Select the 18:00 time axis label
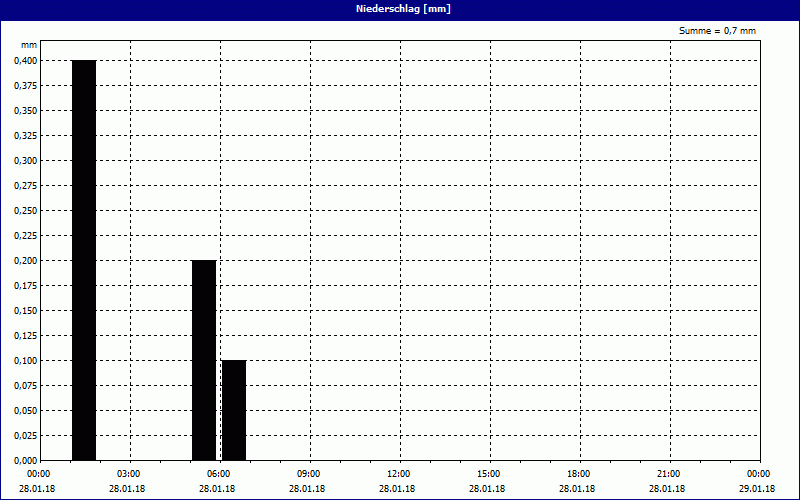The height and width of the screenshot is (500, 800). click(578, 474)
